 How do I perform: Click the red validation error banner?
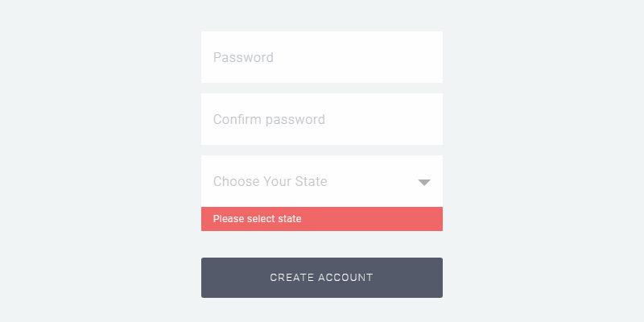pos(322,219)
